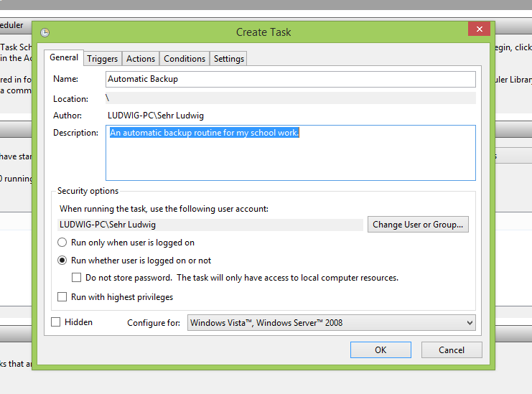Viewport: 532px width, 394px height.
Task: Confirm the task with the OK button
Action: pyautogui.click(x=381, y=350)
